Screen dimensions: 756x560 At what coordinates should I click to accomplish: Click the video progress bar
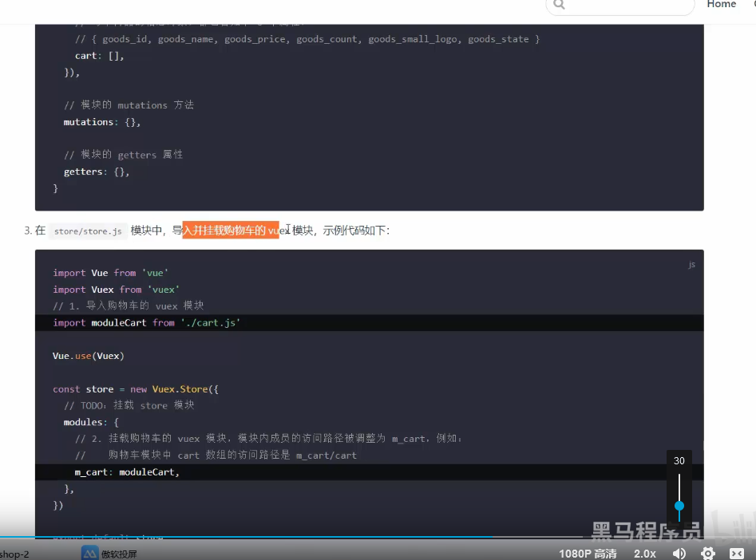coord(291,536)
